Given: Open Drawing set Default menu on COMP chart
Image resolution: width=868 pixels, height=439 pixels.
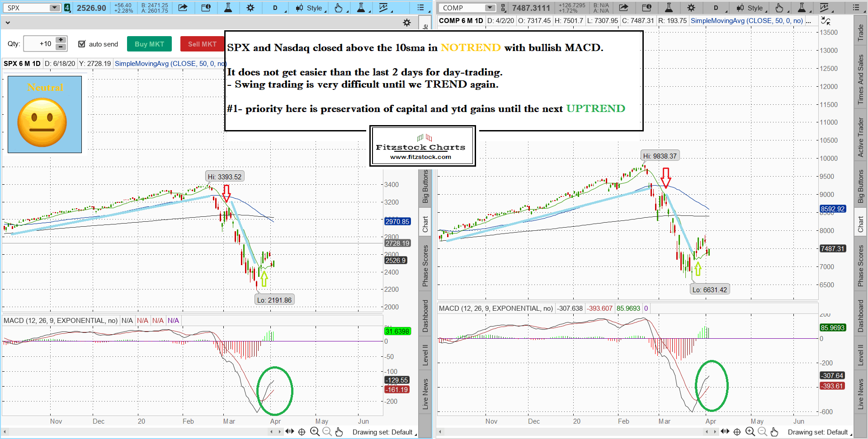Looking at the screenshot, I should 819,432.
